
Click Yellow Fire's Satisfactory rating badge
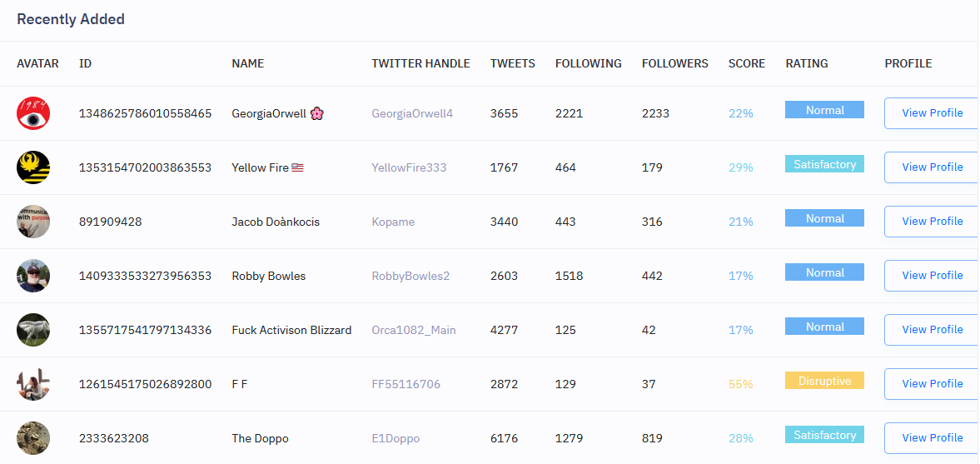coord(824,164)
